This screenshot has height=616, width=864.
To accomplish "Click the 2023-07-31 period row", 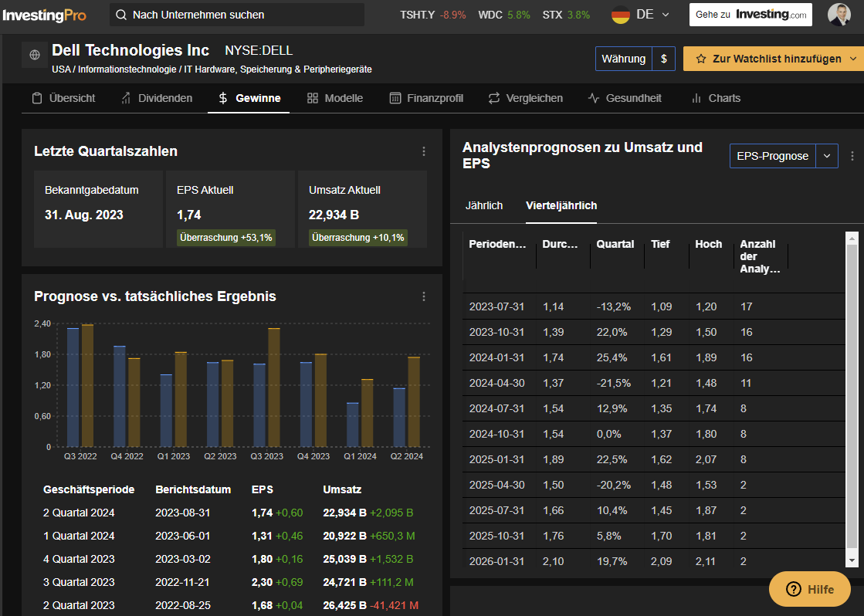I will coord(653,306).
